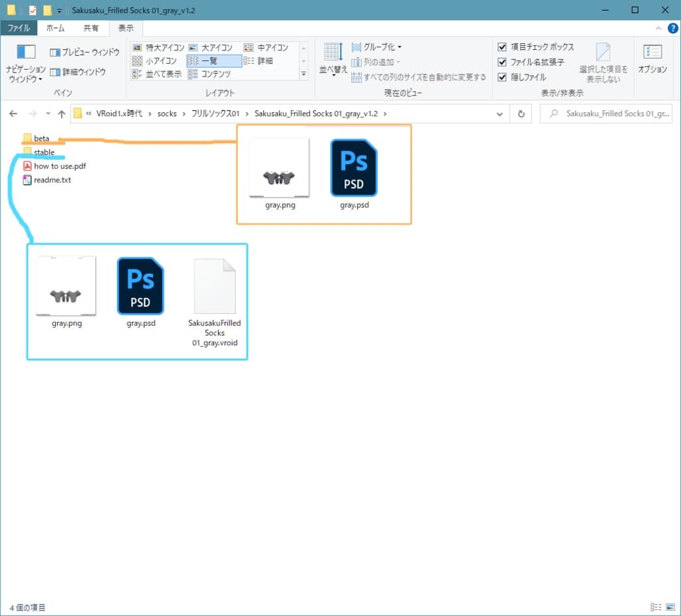The height and width of the screenshot is (616, 681).
Task: Open Help with question mark icon
Action: 672,28
